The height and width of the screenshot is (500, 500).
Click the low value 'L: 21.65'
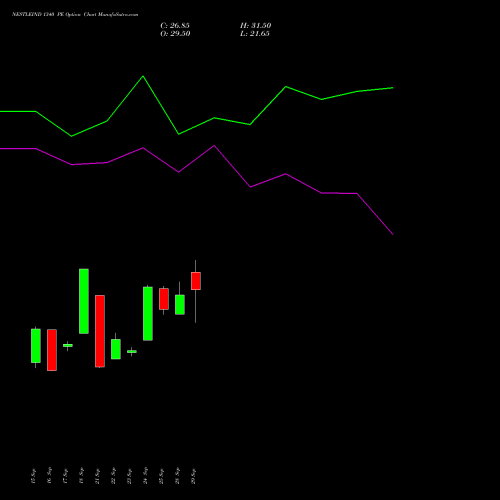tap(255, 34)
